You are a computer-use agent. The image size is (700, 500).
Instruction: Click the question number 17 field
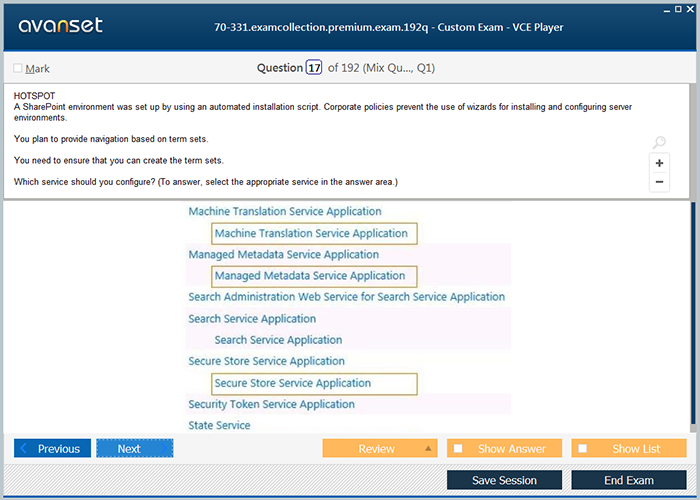314,68
